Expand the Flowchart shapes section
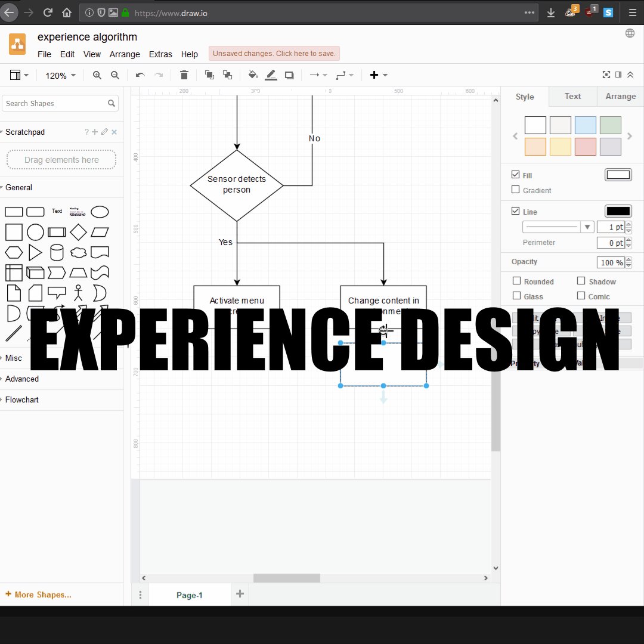The width and height of the screenshot is (644, 644). [21, 400]
